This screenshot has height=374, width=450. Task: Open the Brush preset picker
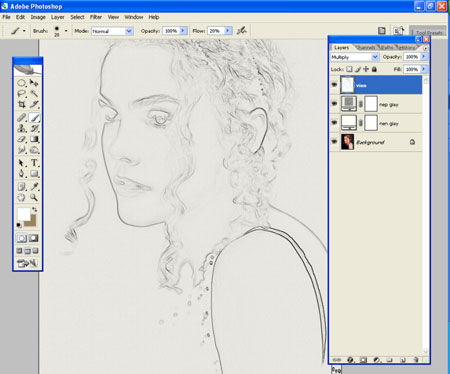[66, 31]
